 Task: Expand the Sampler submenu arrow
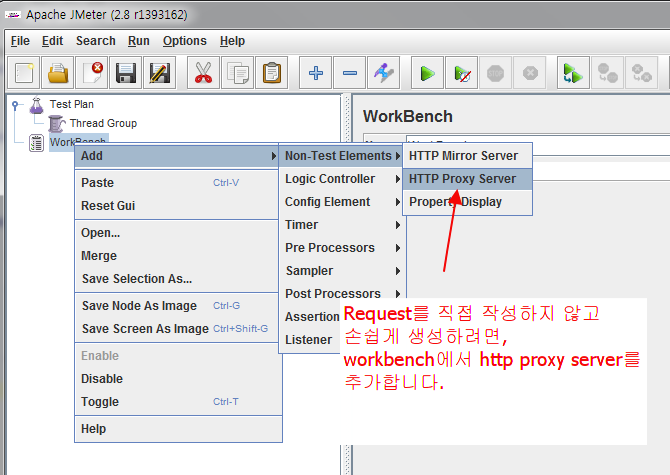click(398, 271)
